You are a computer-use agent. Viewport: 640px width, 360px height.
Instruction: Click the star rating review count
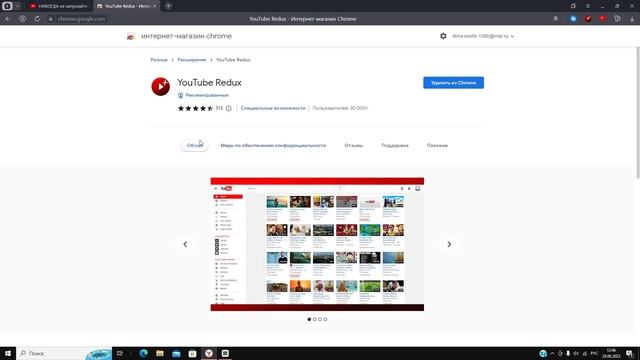(x=219, y=108)
